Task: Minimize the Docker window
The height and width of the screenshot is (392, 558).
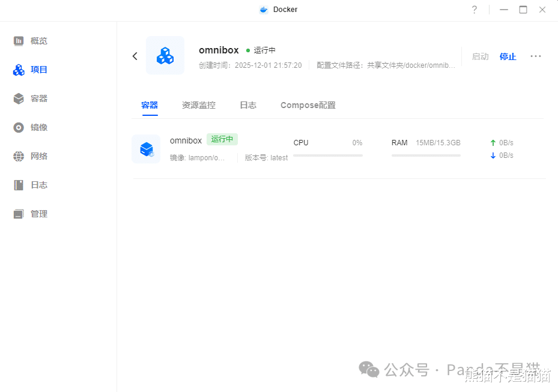Action: (x=503, y=10)
